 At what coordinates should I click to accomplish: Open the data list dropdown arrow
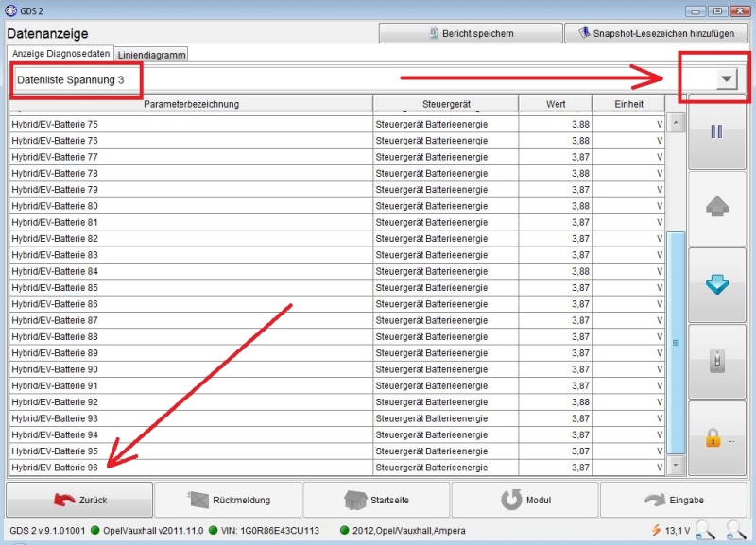pos(726,79)
